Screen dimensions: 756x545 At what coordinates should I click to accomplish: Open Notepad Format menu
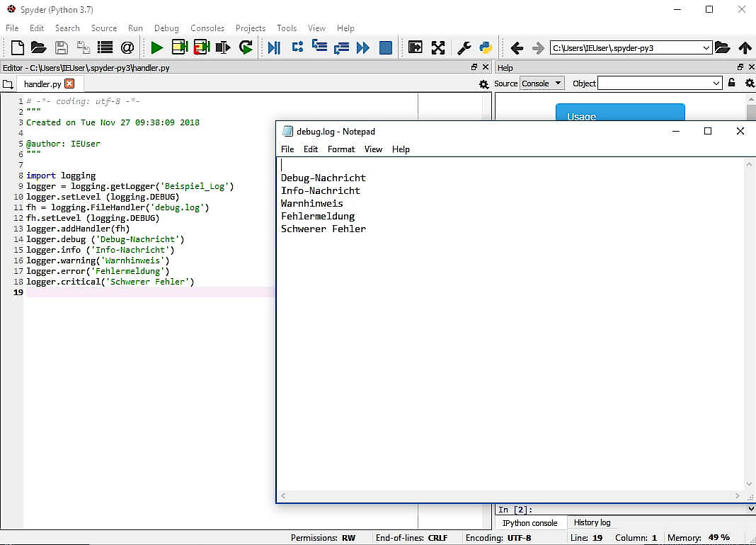(341, 149)
